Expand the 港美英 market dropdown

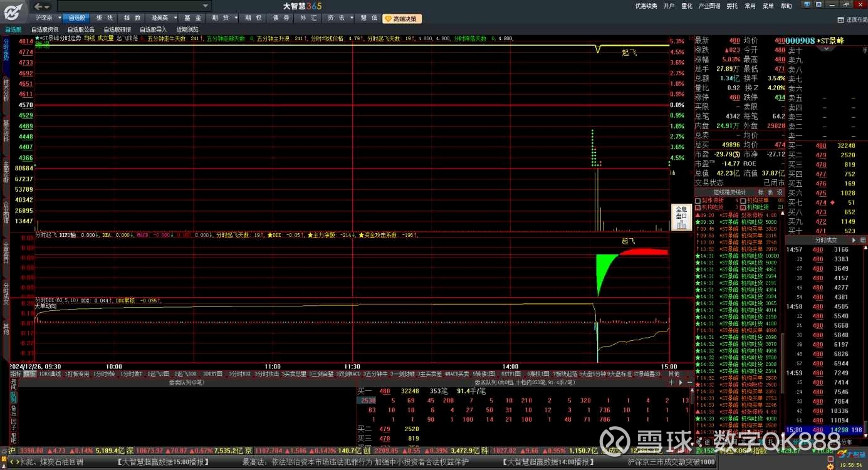(x=175, y=19)
